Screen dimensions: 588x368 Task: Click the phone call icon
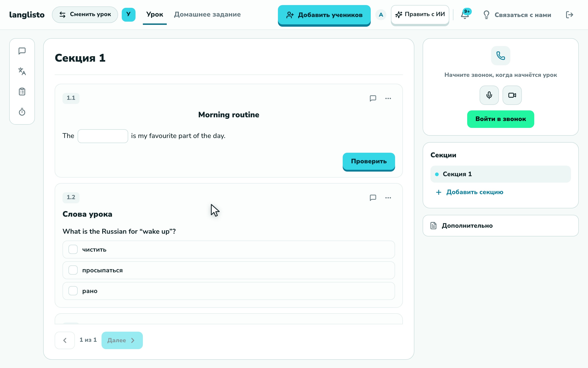500,56
